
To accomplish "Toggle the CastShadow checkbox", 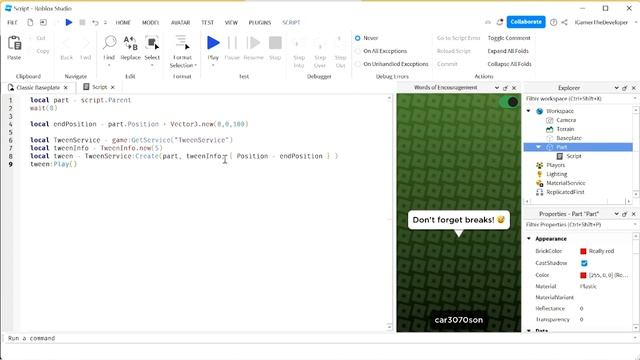I will [x=584, y=263].
